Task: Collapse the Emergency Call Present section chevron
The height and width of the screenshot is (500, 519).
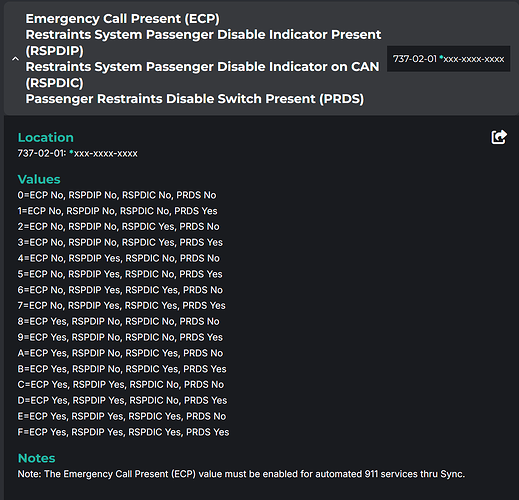Action: [15, 59]
